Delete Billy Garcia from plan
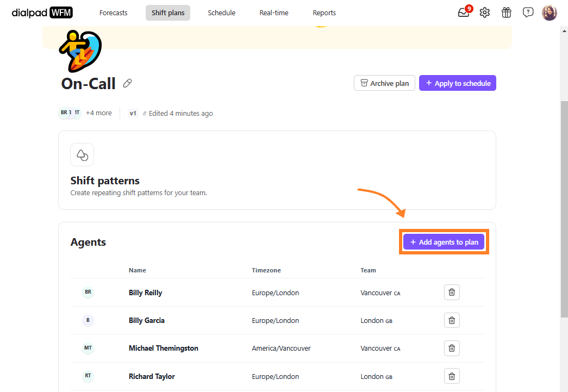 pos(452,320)
